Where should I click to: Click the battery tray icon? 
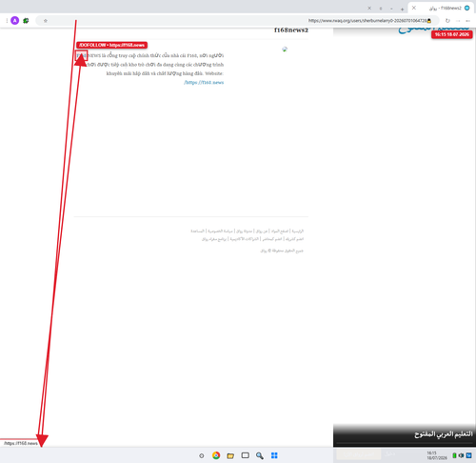454,455
